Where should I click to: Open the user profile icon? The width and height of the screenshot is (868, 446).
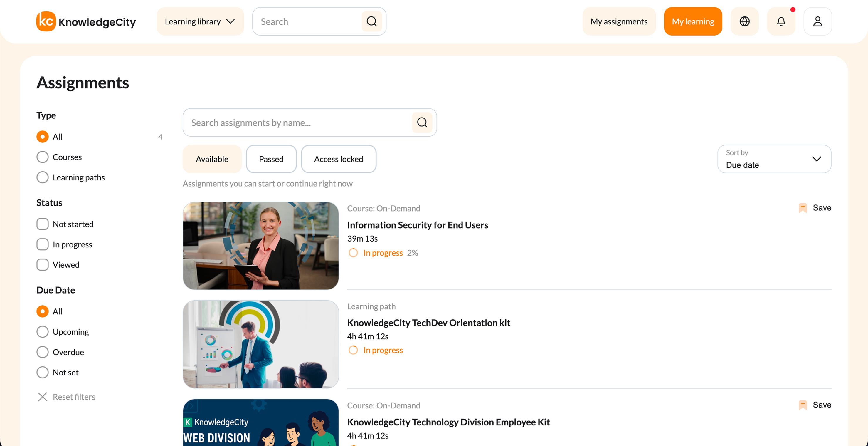tap(817, 21)
